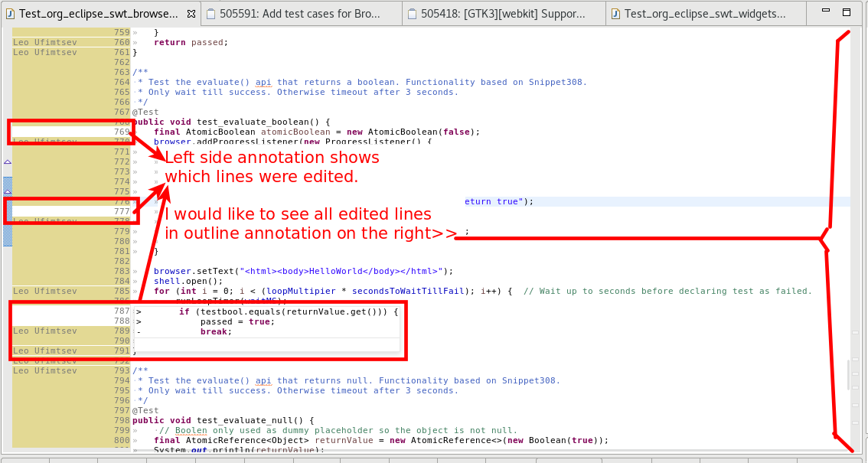Maximize the editor view using its top-right icon

(846, 11)
